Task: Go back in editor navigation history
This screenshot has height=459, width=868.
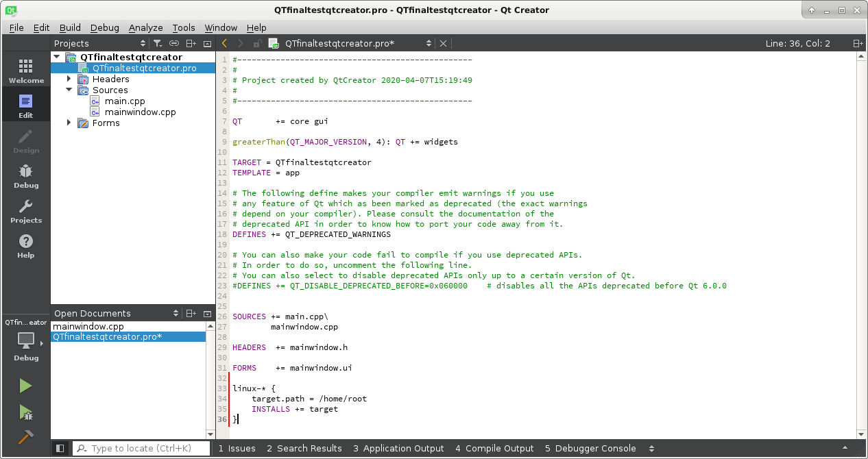Action: (x=224, y=43)
